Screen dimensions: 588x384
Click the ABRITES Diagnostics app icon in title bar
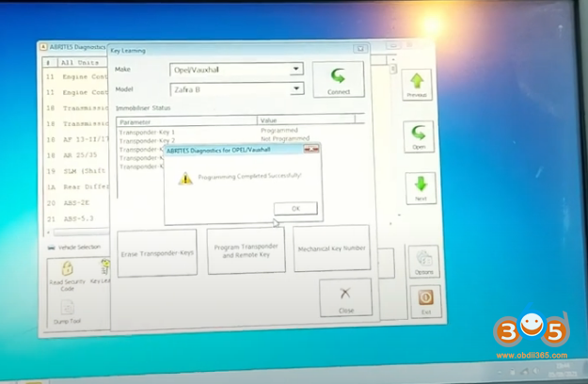click(43, 47)
